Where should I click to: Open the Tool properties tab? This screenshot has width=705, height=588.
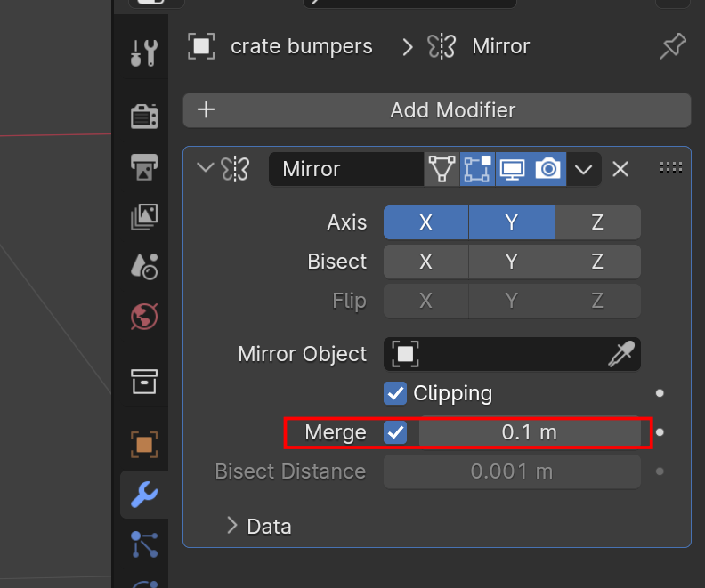pos(144,54)
